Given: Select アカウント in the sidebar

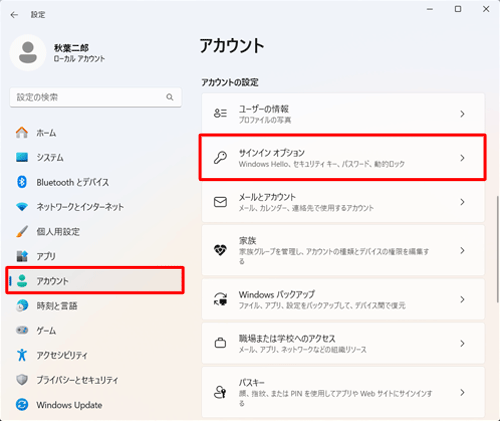Looking at the screenshot, I should 95,281.
